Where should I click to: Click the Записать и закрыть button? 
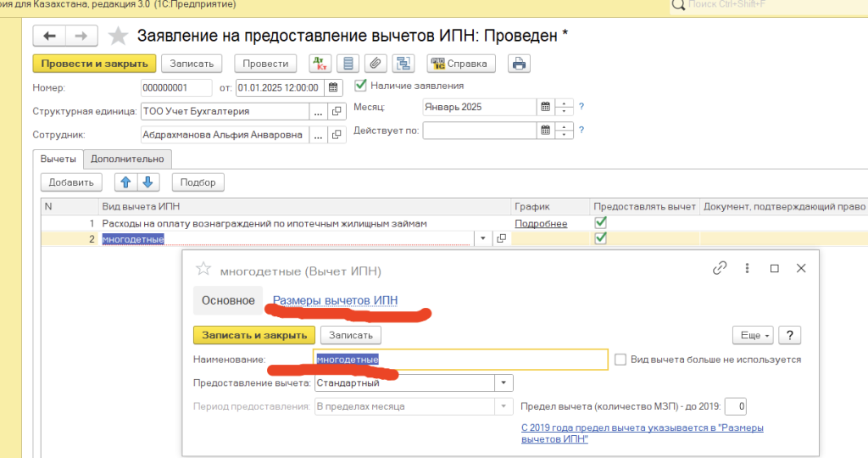pos(254,335)
